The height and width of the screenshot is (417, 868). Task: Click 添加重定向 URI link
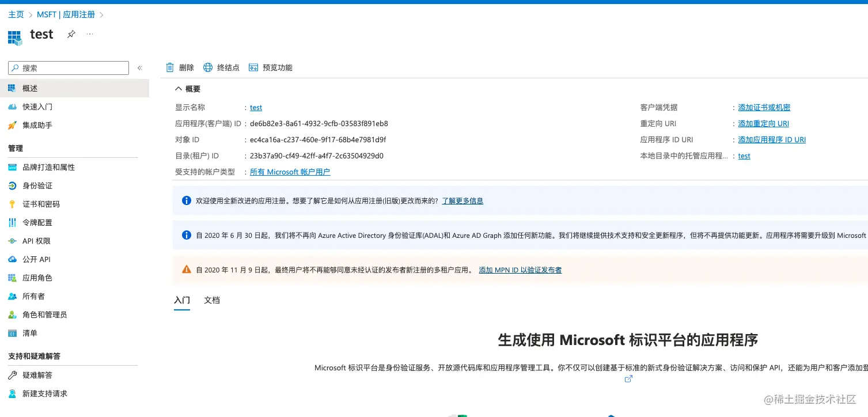(764, 124)
